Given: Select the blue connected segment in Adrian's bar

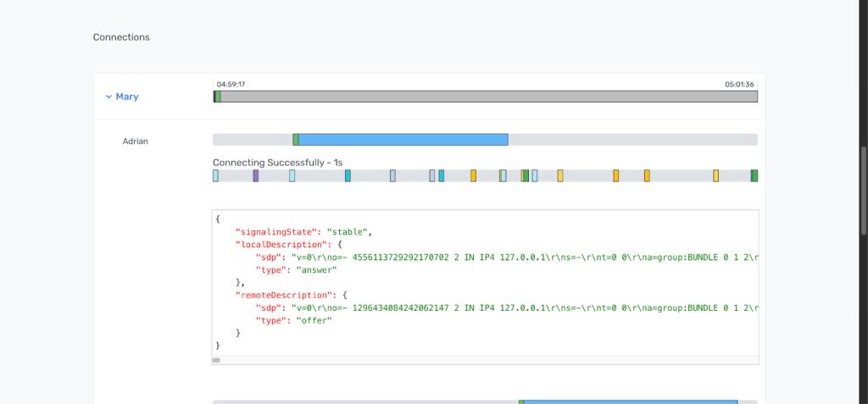Looking at the screenshot, I should (403, 140).
